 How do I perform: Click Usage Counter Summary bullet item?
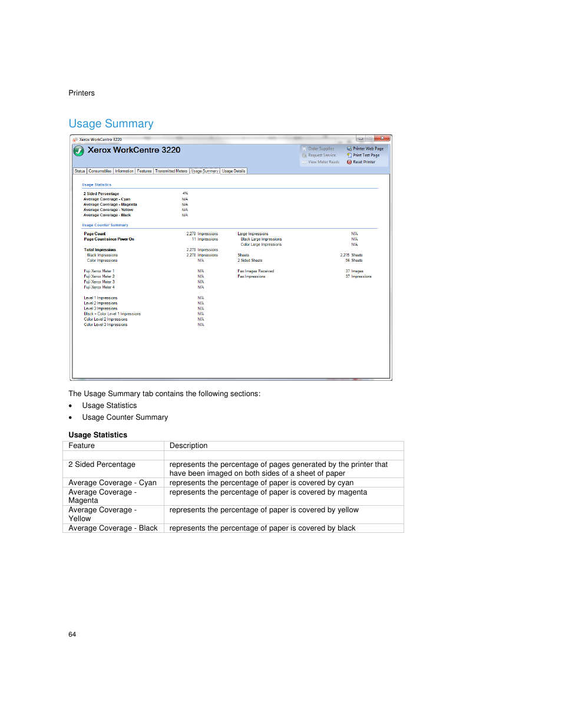coord(125,417)
